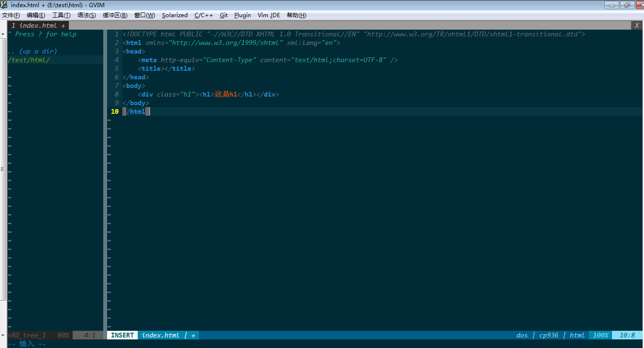This screenshot has width=644, height=348.
Task: Go up a directory in the file tree
Action: [33, 51]
